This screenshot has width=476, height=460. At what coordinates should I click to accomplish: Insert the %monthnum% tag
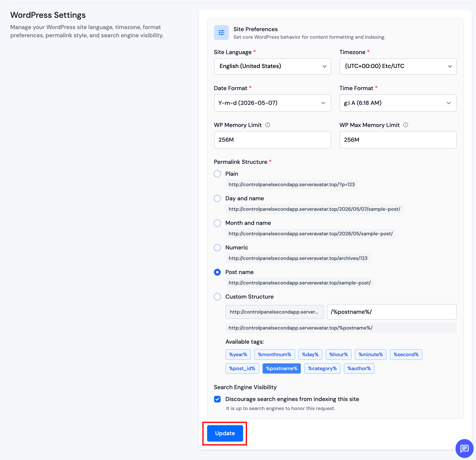click(274, 355)
